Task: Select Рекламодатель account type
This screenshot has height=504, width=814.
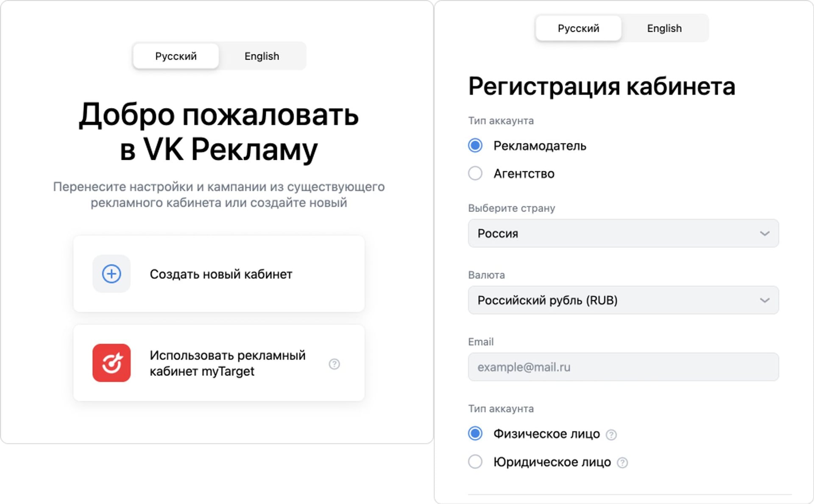Action: [x=475, y=145]
